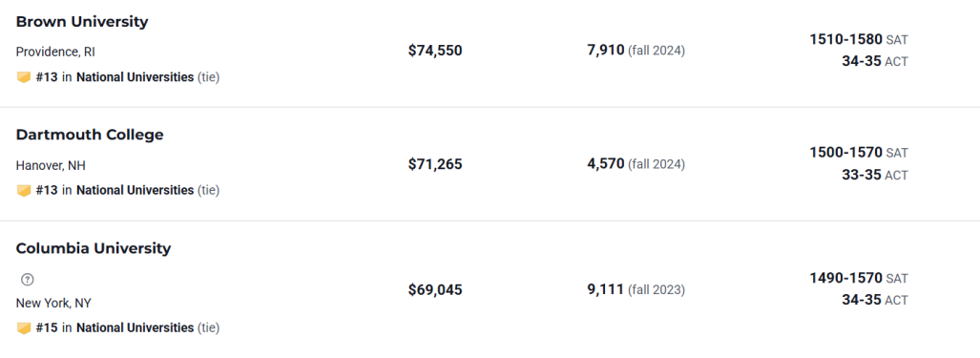The image size is (980, 358).
Task: Click the Providence, RI location text
Action: coord(55,52)
